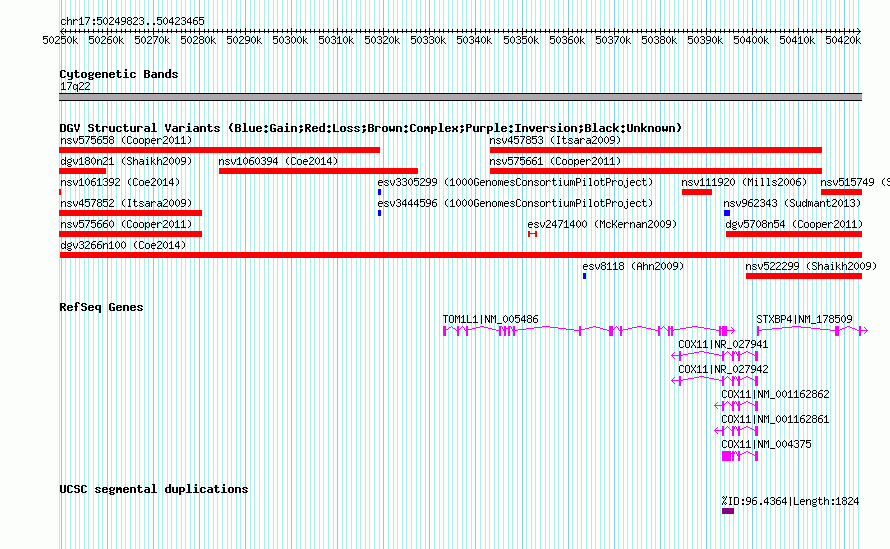The image size is (890, 549).
Task: Click the red bar under dgv5708n54
Action: coord(794,234)
